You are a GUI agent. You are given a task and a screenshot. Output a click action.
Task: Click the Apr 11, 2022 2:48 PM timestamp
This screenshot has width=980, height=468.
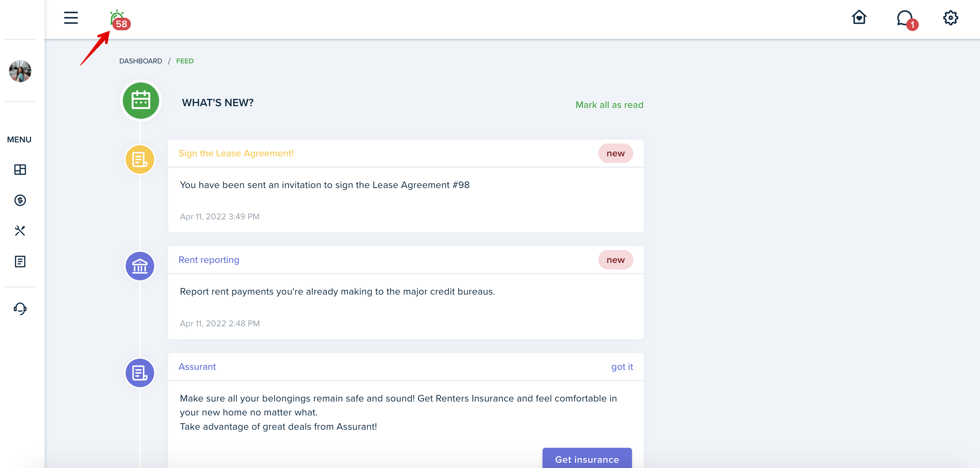220,323
